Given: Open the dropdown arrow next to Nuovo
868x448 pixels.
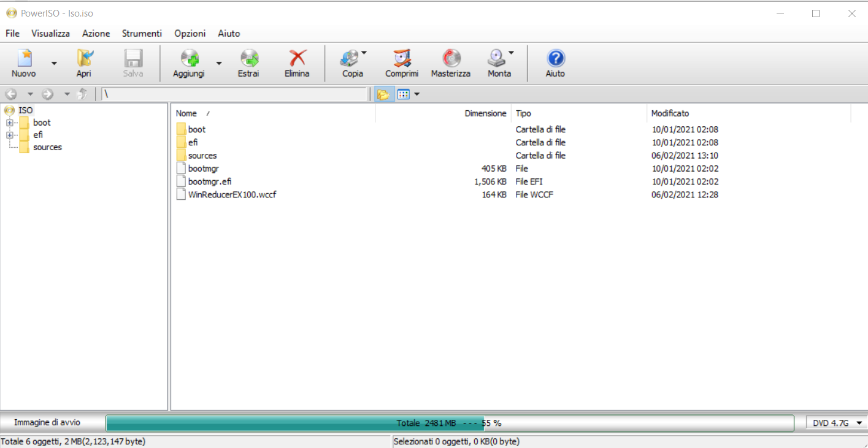Looking at the screenshot, I should [x=54, y=64].
